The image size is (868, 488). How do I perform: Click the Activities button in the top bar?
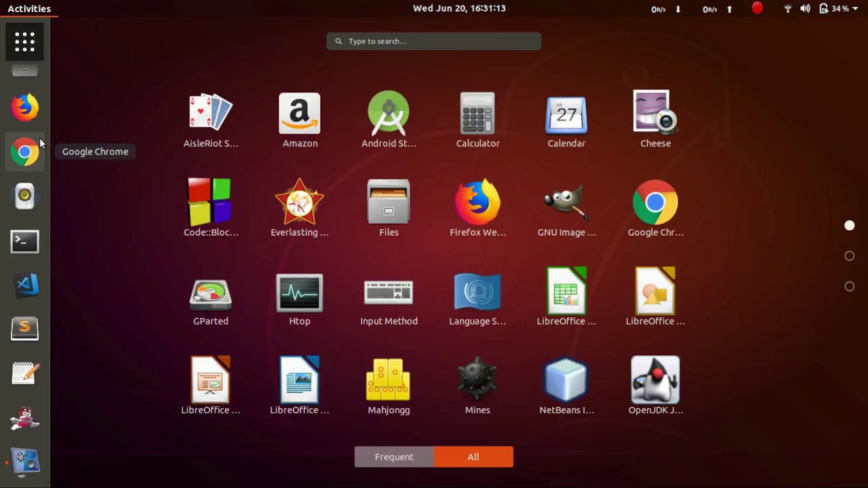29,9
